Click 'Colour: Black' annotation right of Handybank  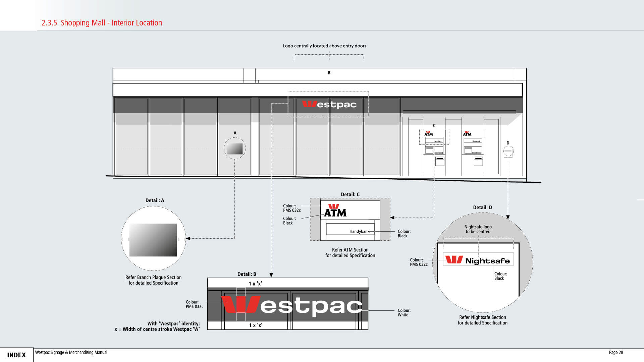404,234
